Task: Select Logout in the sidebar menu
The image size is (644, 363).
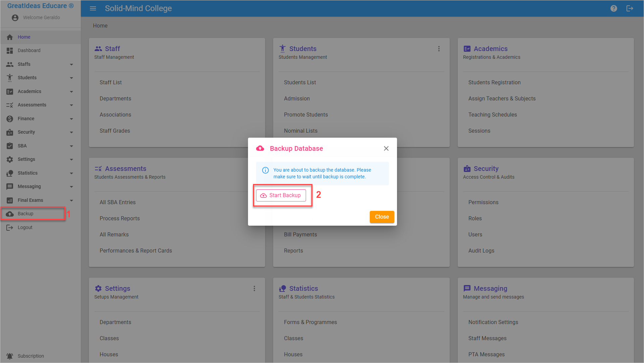Action: pos(25,228)
